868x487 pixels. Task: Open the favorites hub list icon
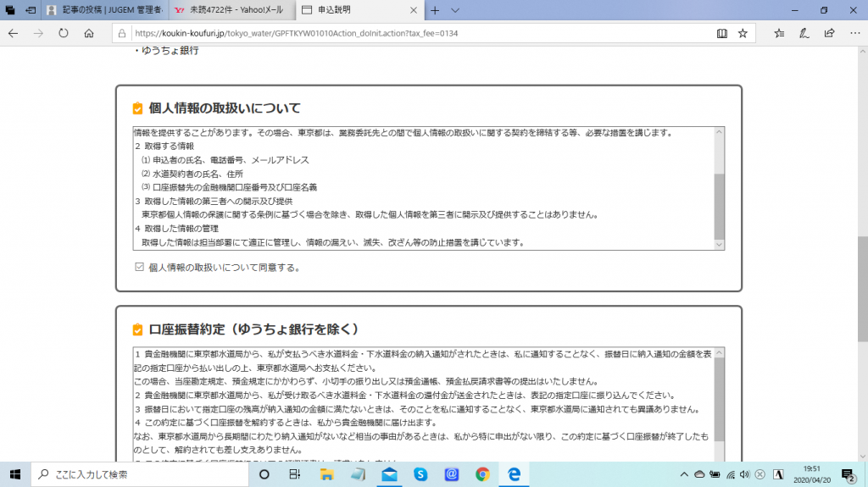tap(780, 34)
